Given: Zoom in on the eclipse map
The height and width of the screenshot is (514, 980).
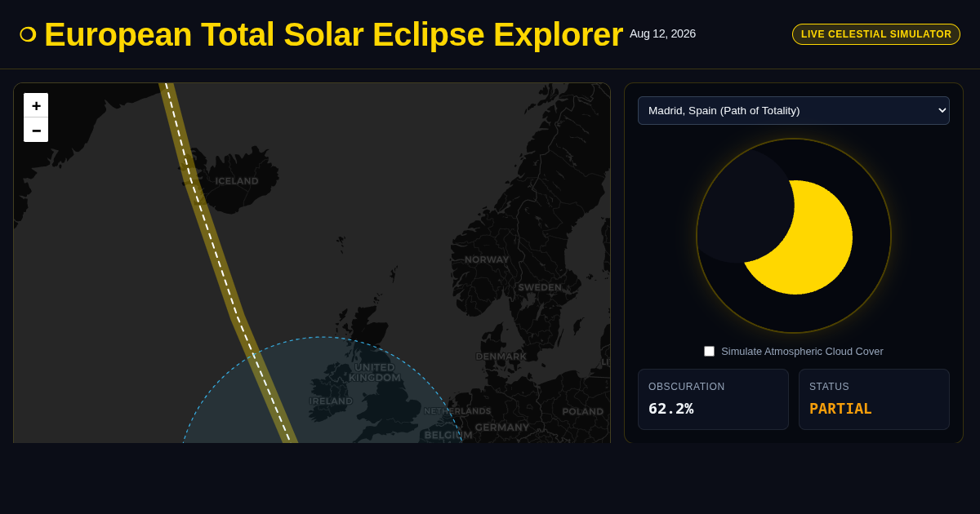Looking at the screenshot, I should point(36,105).
